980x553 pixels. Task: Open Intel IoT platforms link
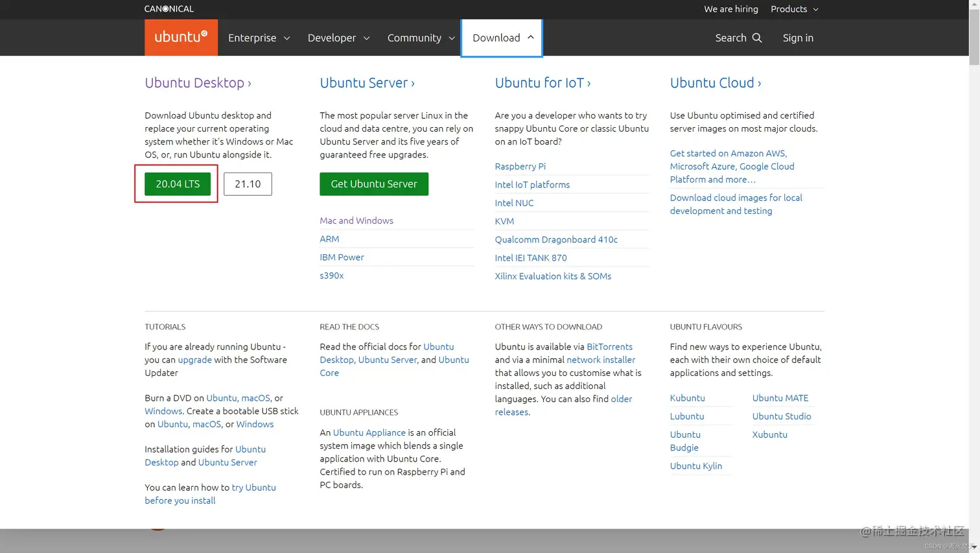click(x=532, y=184)
